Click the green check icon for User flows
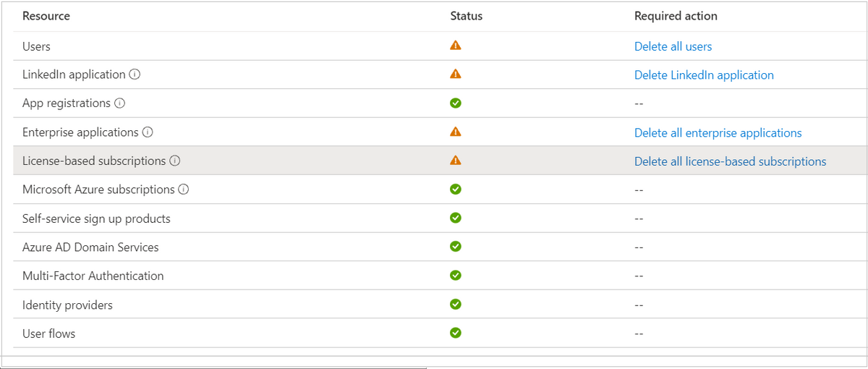Viewport: 868px width, 369px height. (455, 333)
